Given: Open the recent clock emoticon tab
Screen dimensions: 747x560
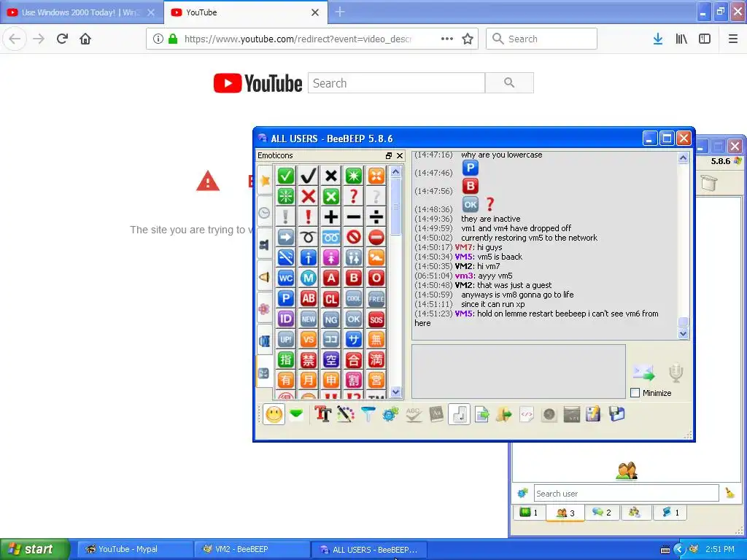Looking at the screenshot, I should tap(264, 213).
